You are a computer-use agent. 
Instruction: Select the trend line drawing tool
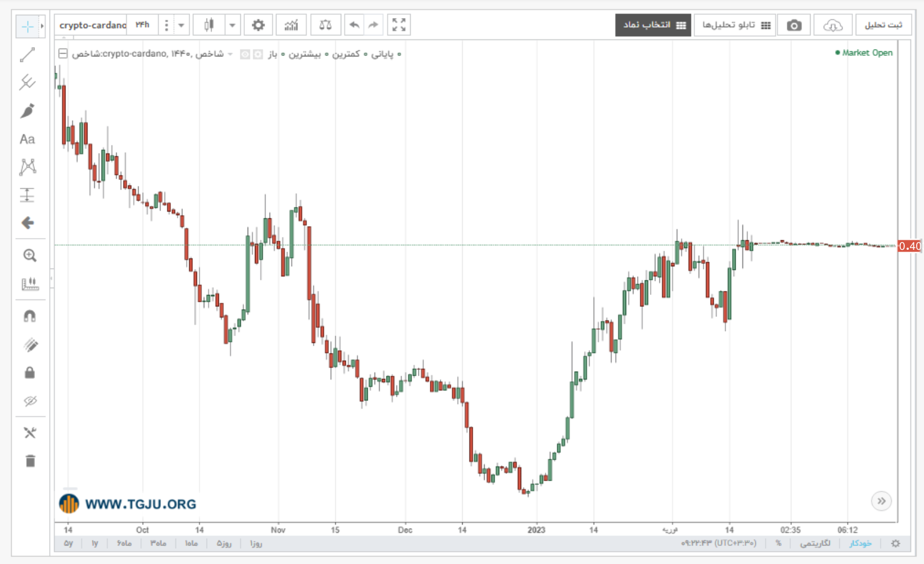pyautogui.click(x=27, y=55)
